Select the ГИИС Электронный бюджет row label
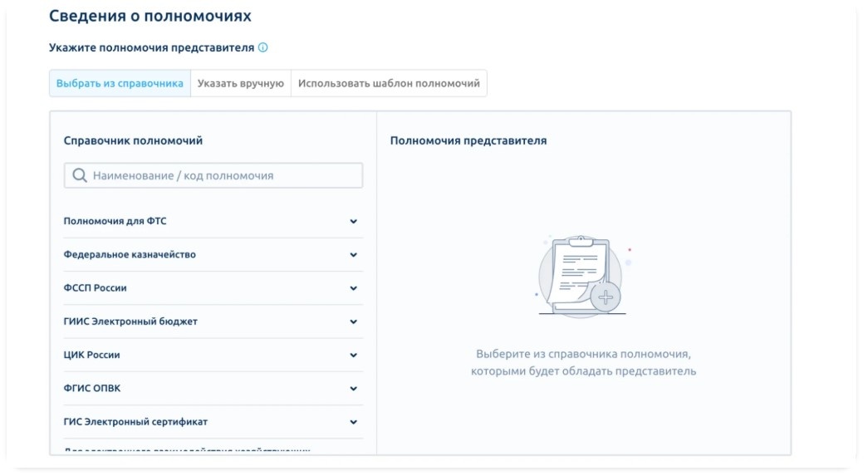 130,321
